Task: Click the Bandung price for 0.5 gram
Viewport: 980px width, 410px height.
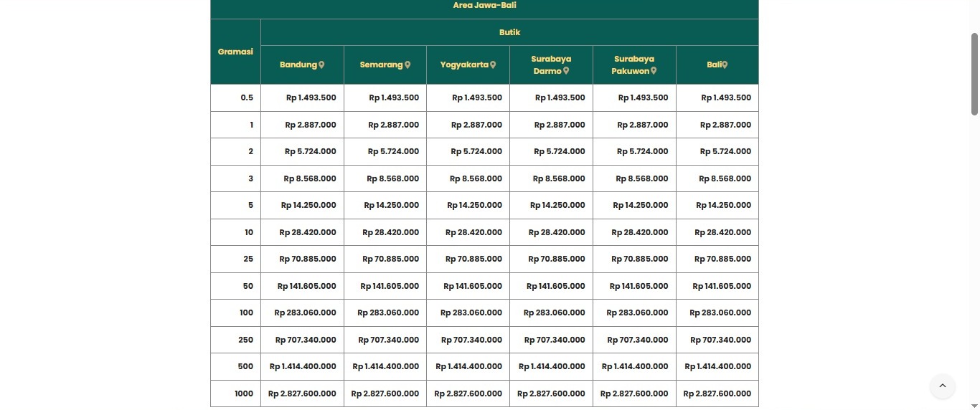Action: point(311,97)
